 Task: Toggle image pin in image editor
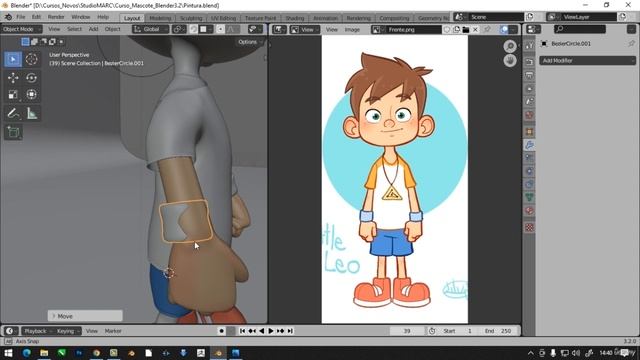coord(487,29)
